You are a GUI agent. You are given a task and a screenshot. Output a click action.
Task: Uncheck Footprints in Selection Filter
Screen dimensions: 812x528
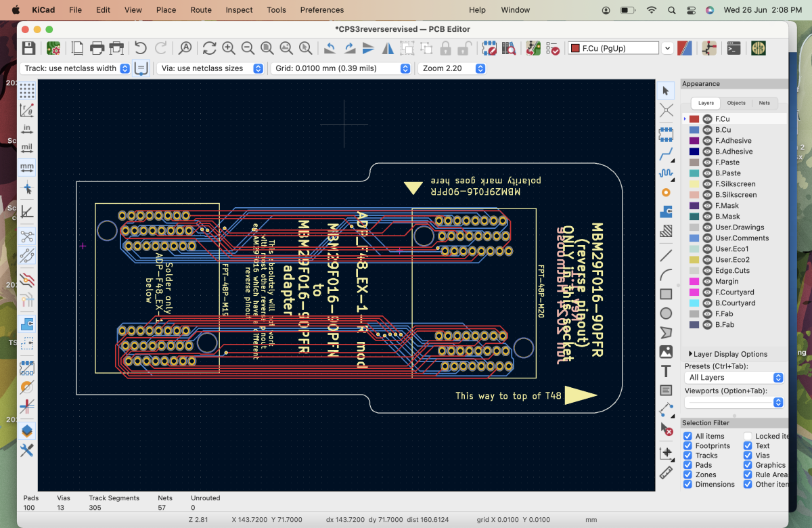687,446
